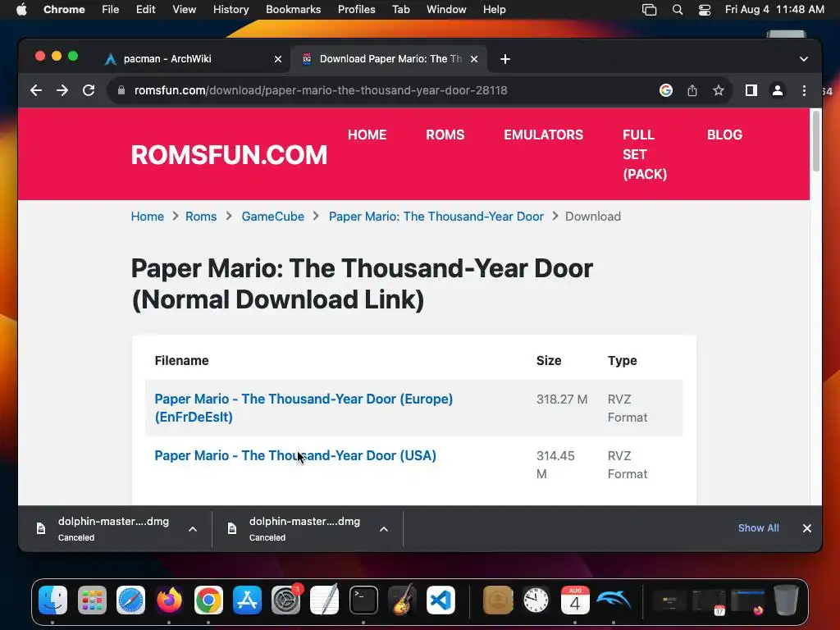840x630 pixels.
Task: Bookmark this page with the star icon
Action: [x=719, y=90]
